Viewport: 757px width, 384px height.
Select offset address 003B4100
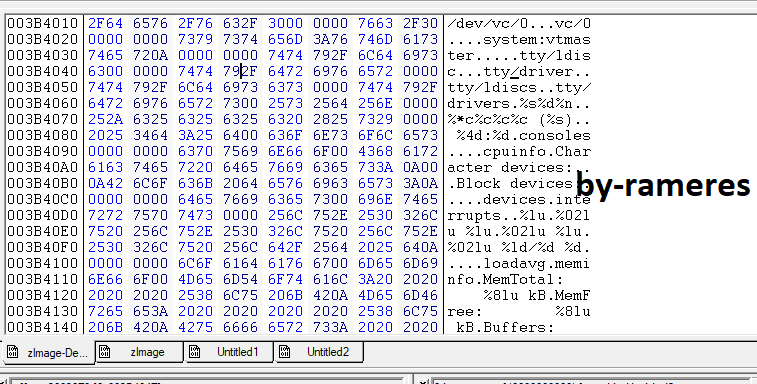42,263
